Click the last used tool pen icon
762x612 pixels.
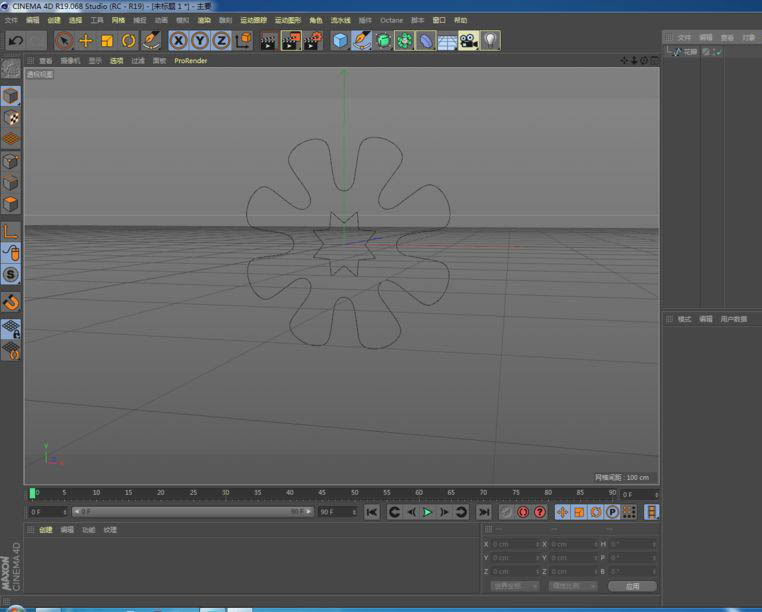click(151, 40)
